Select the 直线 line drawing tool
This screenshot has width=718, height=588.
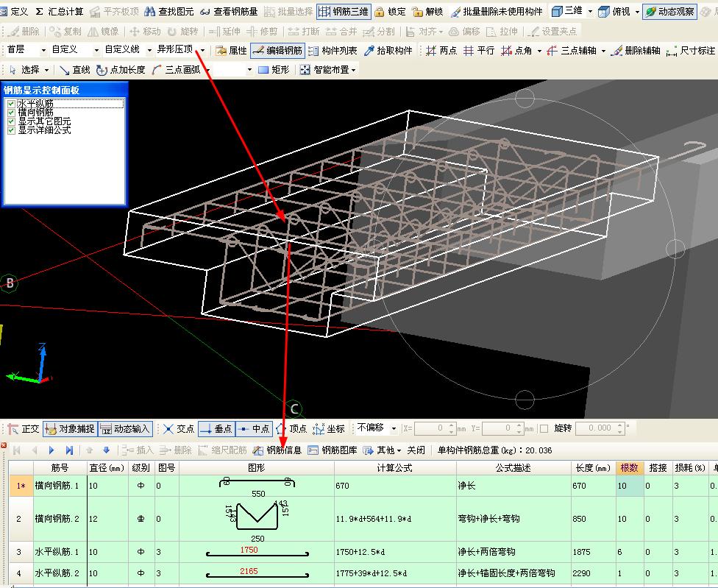click(x=74, y=70)
